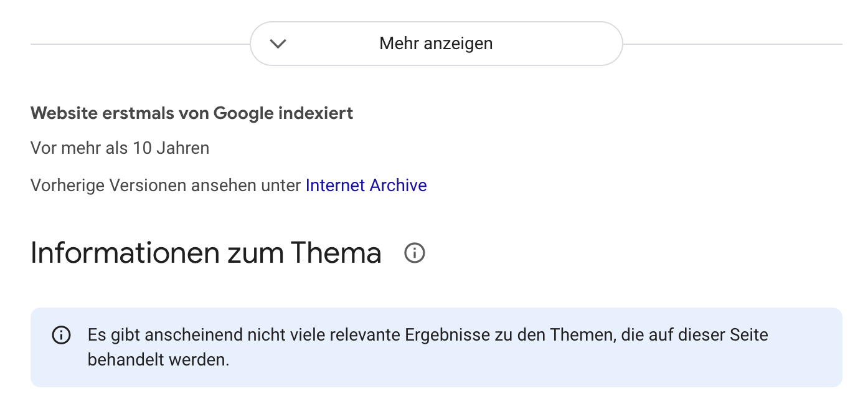Select the heading Informationen zum Thema
868x396 pixels.
point(205,253)
